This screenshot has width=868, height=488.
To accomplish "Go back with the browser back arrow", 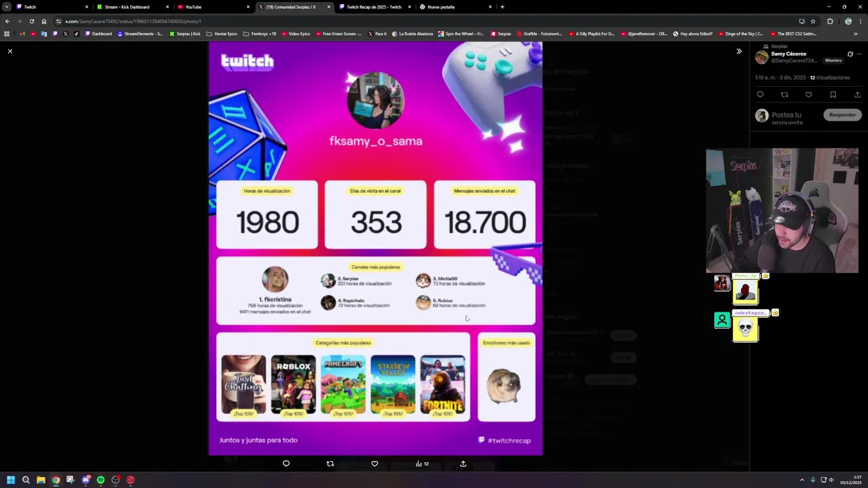I will pyautogui.click(x=7, y=21).
